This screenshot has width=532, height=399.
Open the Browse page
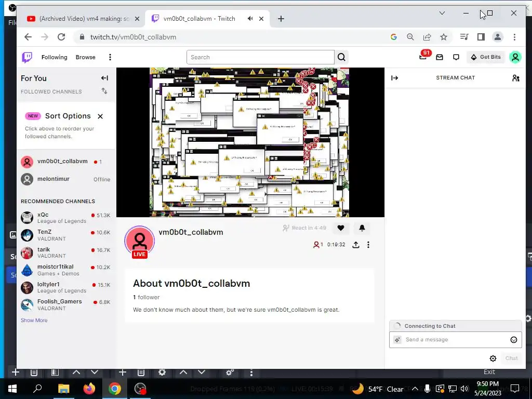[86, 57]
